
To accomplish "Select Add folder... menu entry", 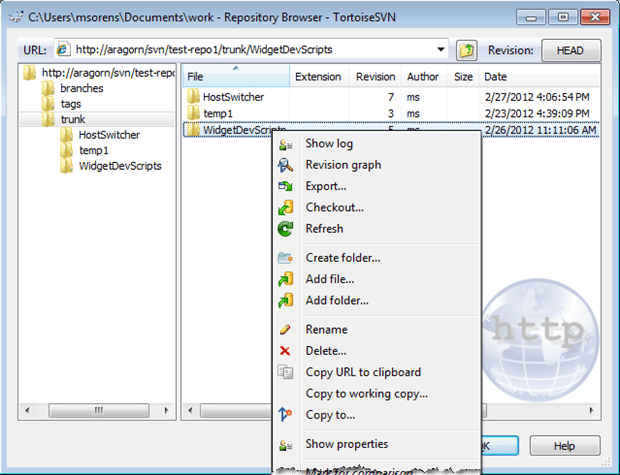I will click(337, 301).
